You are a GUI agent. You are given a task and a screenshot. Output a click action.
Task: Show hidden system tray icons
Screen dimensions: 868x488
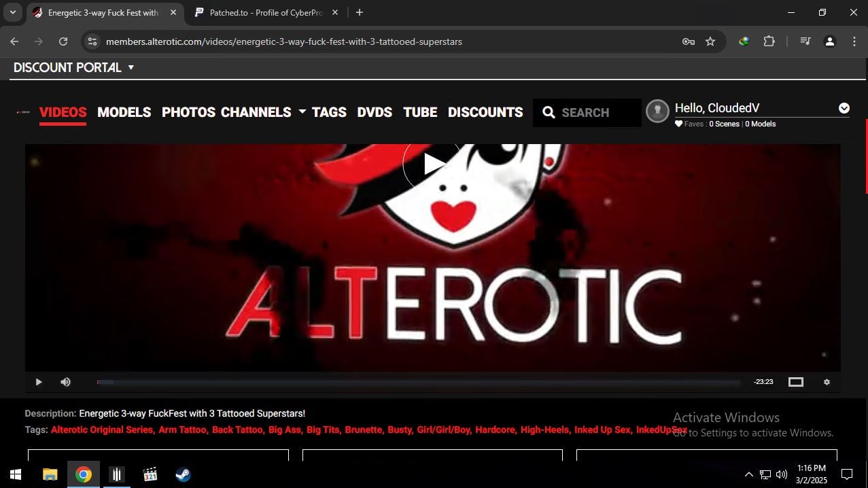coord(748,474)
